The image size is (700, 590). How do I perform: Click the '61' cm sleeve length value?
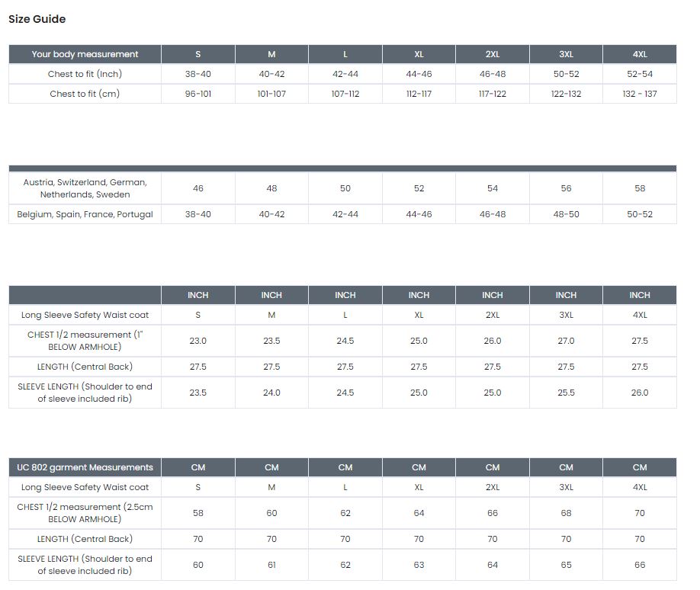(271, 565)
